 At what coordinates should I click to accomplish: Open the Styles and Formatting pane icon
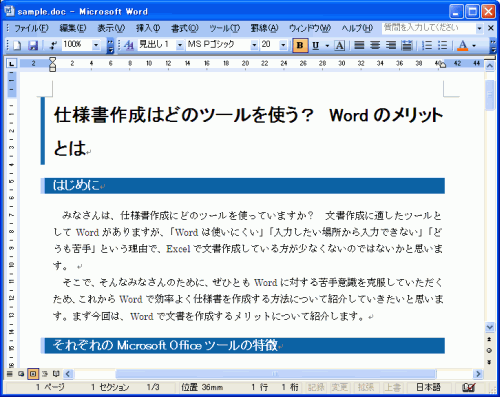pos(129,45)
